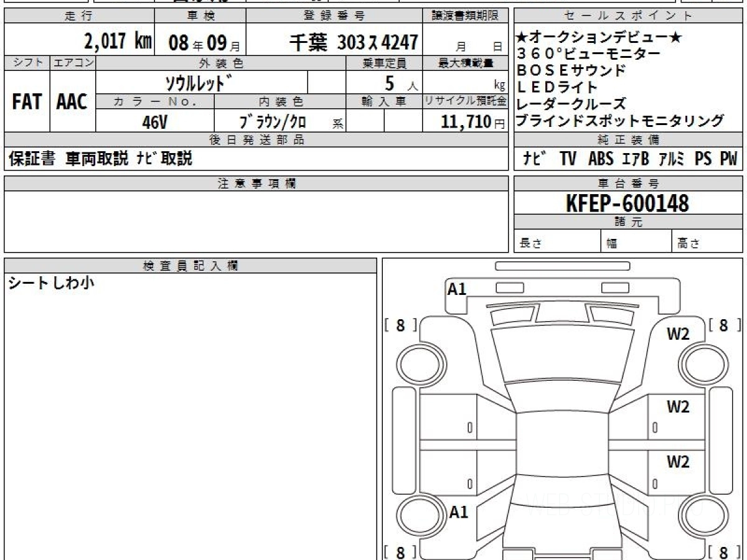Click the 注意事項欄 header
This screenshot has height=560, width=747.
pyautogui.click(x=256, y=184)
